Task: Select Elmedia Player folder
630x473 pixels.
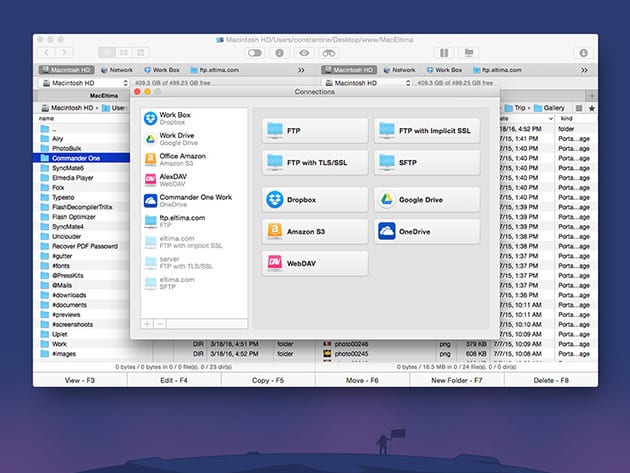Action: pos(82,178)
